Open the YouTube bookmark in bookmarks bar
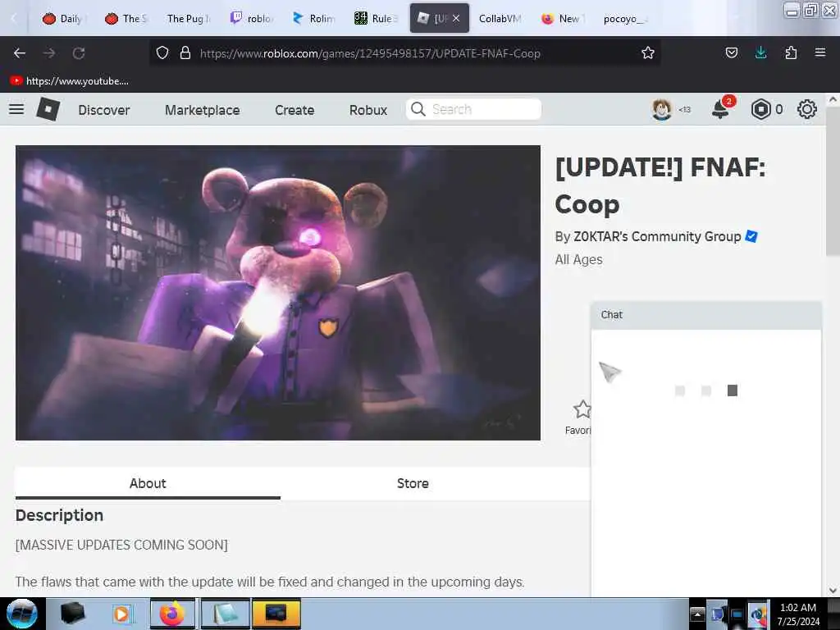This screenshot has height=630, width=840. 70,81
